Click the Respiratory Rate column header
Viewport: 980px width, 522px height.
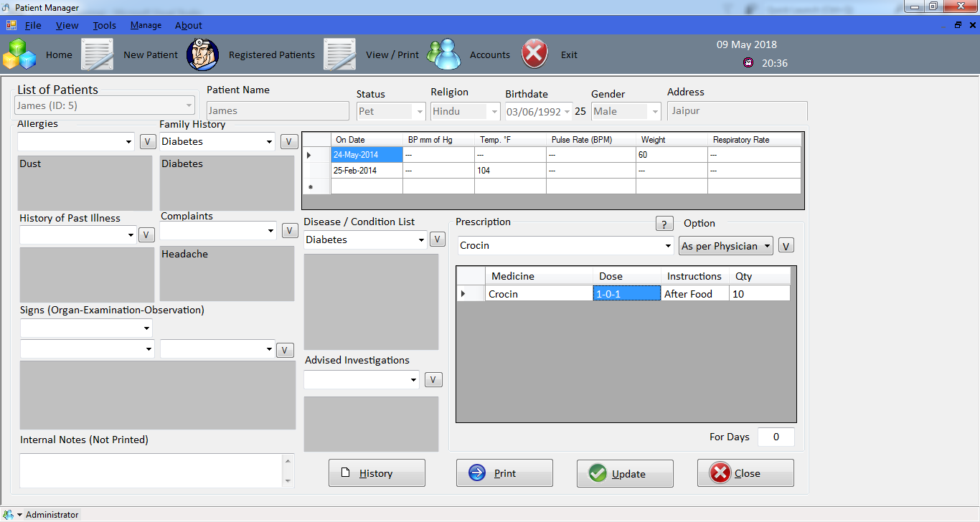[x=754, y=140]
